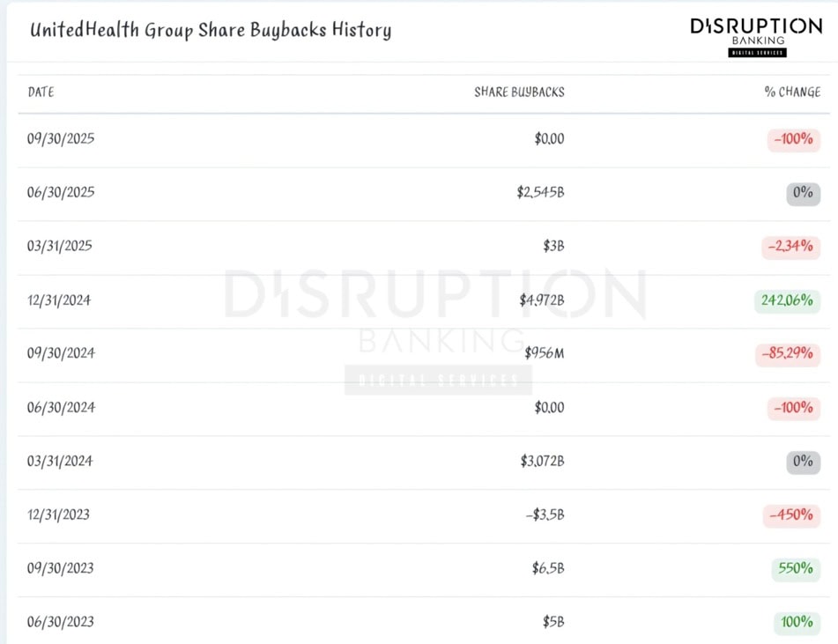Click the SHARE BUYBACKS column header
This screenshot has width=838, height=644.
point(519,92)
